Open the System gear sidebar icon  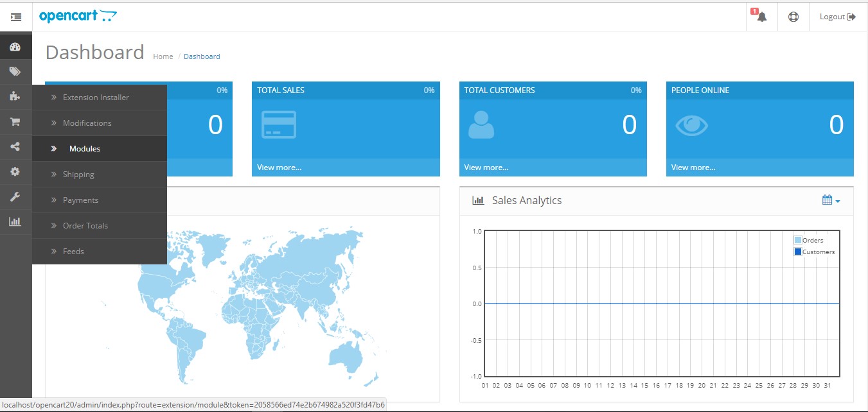(15, 171)
